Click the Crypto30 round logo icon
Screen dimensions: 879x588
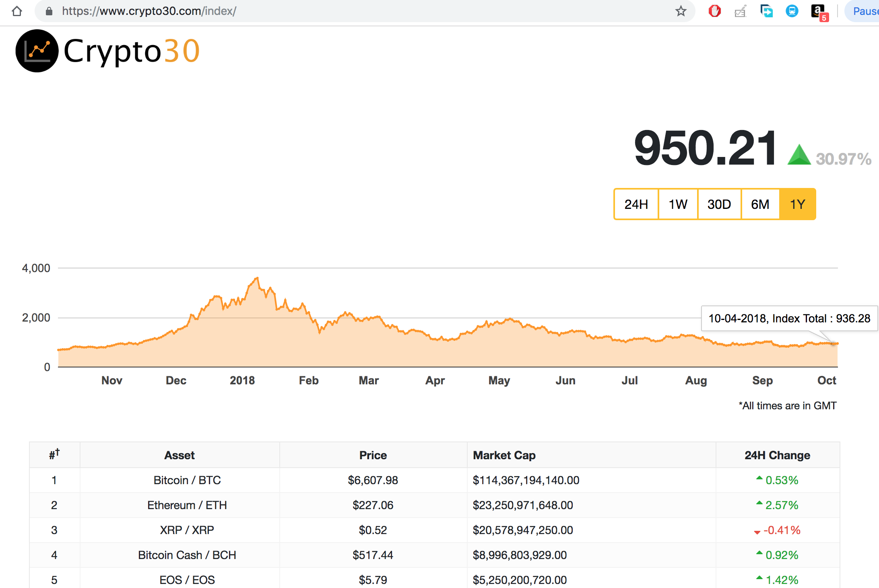click(37, 51)
